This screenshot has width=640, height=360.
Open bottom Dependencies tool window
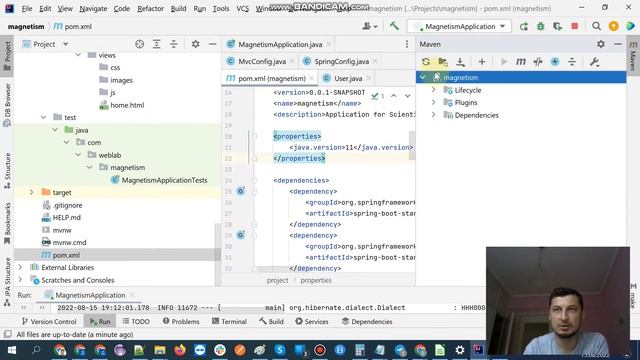(367, 322)
